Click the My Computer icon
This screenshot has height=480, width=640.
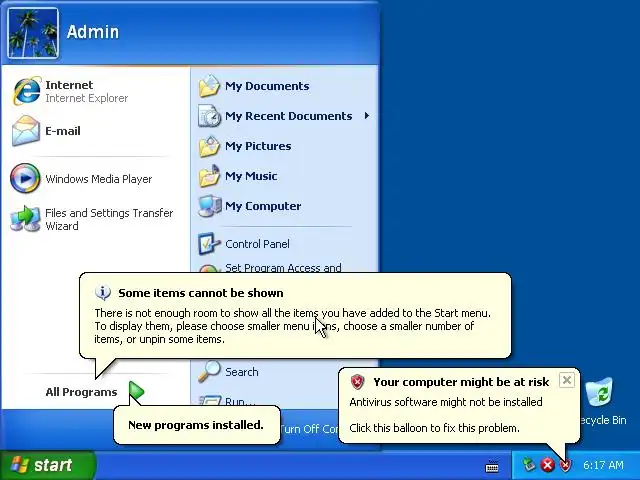click(209, 206)
